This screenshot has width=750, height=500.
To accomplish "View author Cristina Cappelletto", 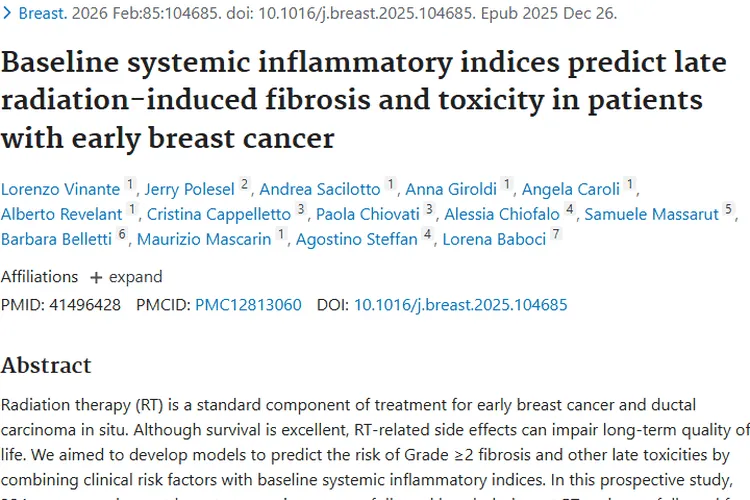I will 219,213.
